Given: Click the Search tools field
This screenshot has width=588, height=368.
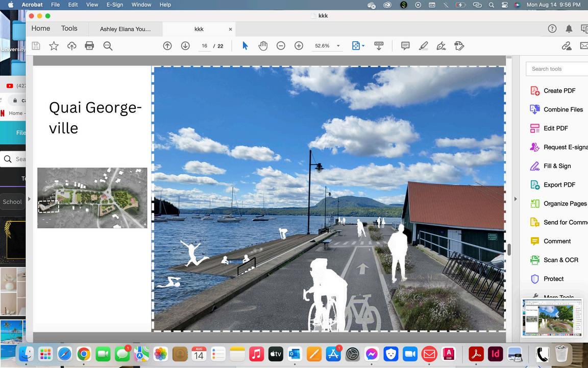Looking at the screenshot, I should coord(556,69).
